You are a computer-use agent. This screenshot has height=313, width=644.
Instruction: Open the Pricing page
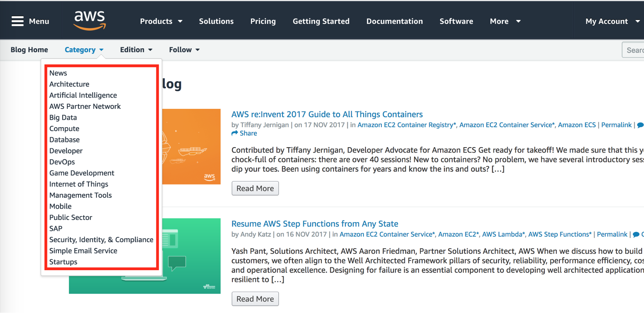pos(263,21)
